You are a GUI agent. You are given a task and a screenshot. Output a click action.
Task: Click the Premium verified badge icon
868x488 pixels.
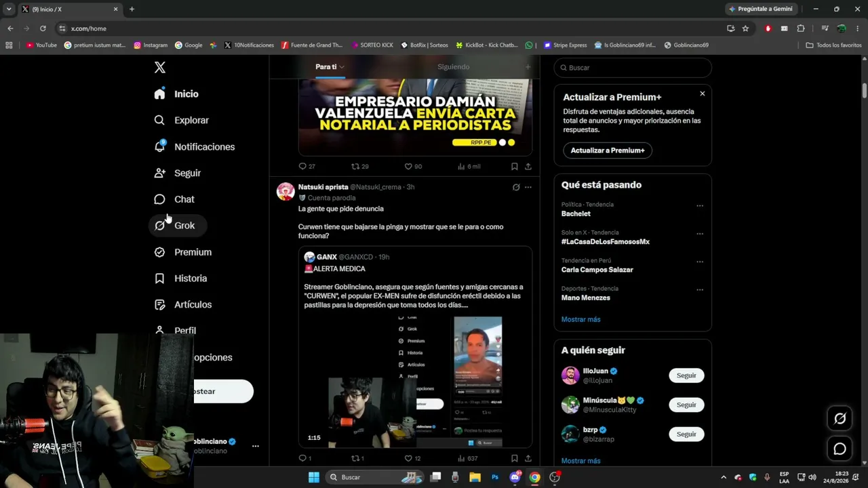[159, 252]
